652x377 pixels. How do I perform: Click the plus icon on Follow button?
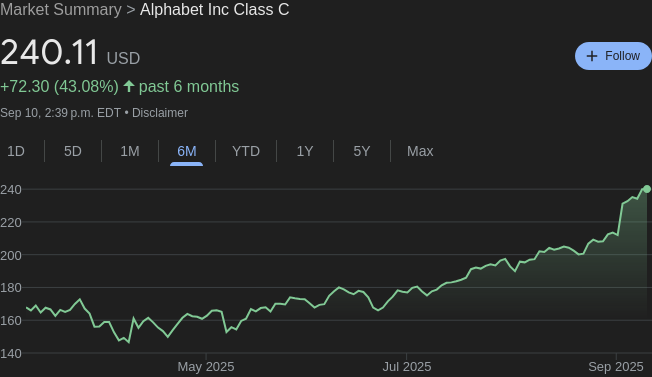click(591, 56)
